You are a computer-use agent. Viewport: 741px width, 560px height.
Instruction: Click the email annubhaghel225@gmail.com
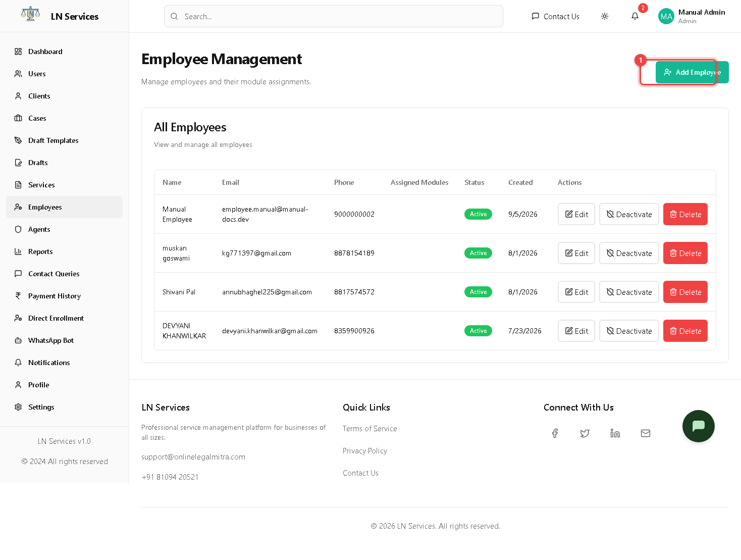pos(267,292)
